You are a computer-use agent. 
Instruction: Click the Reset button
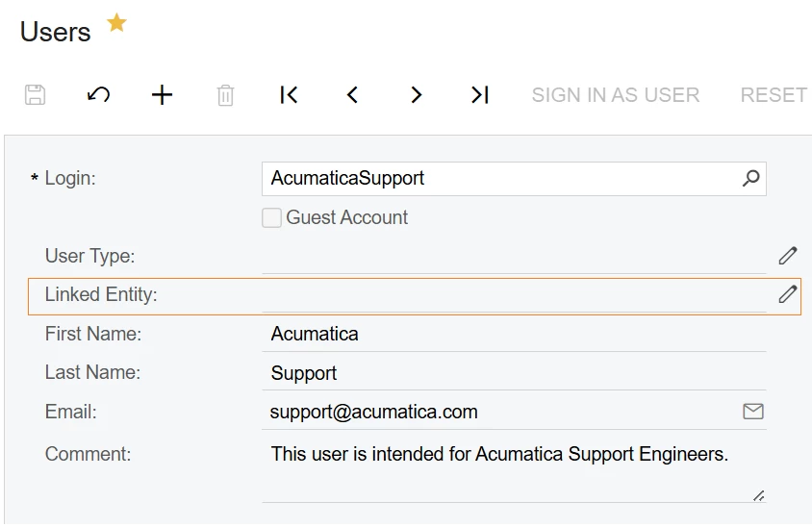point(774,95)
